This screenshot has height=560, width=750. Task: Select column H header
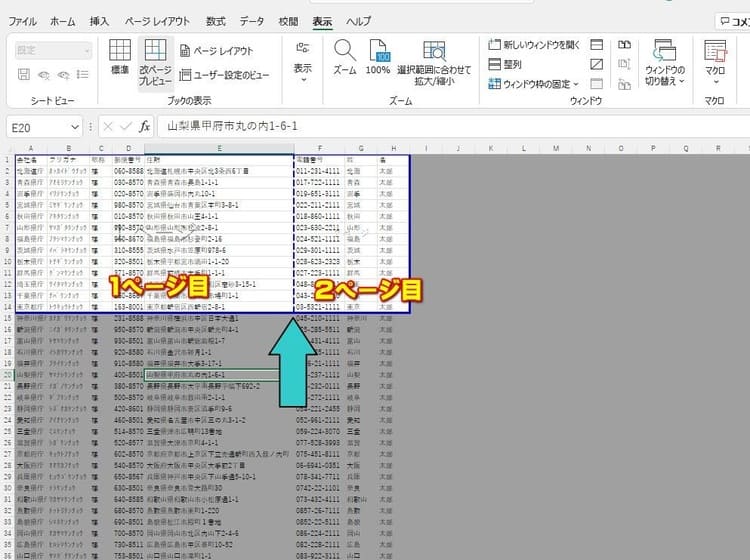(394, 149)
